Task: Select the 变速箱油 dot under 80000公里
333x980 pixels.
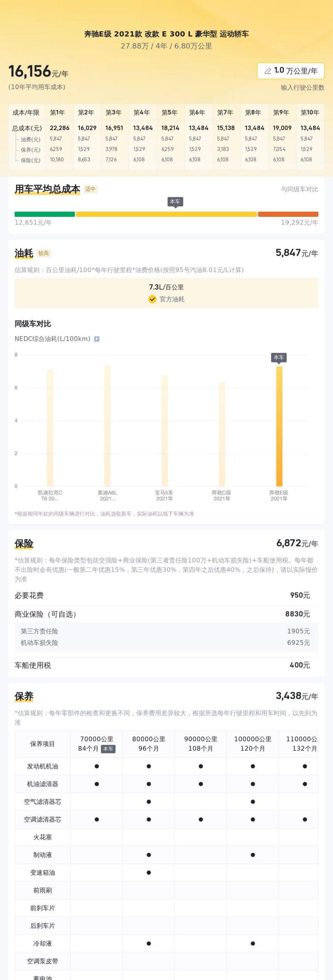Action: [149, 873]
